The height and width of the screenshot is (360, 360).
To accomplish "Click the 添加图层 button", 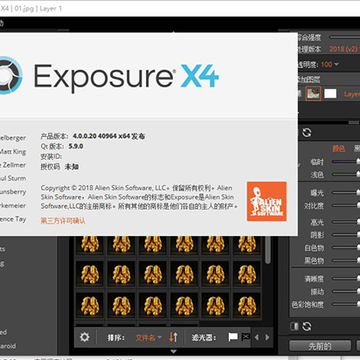I will coord(310,79).
